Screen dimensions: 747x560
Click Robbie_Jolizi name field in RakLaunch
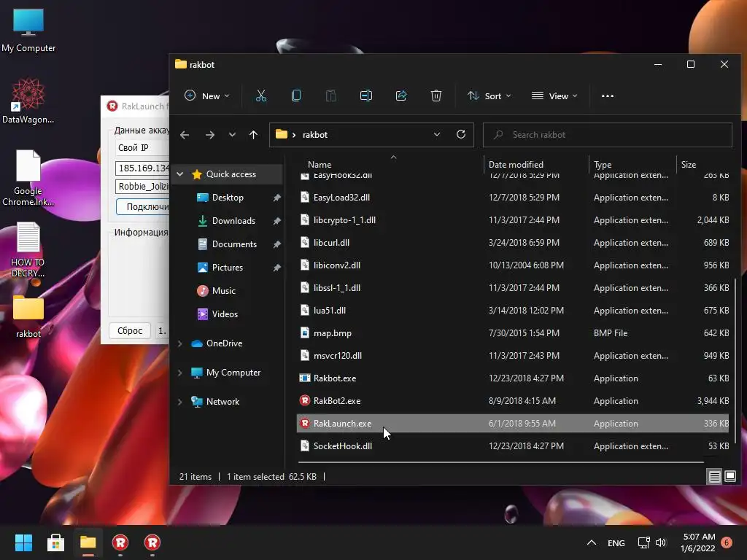[142, 186]
